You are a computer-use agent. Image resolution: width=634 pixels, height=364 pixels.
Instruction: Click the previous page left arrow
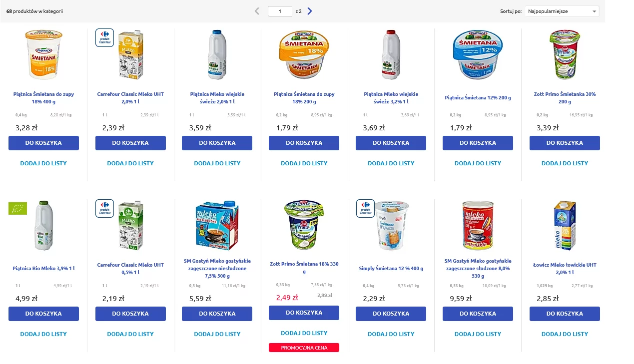pos(257,11)
